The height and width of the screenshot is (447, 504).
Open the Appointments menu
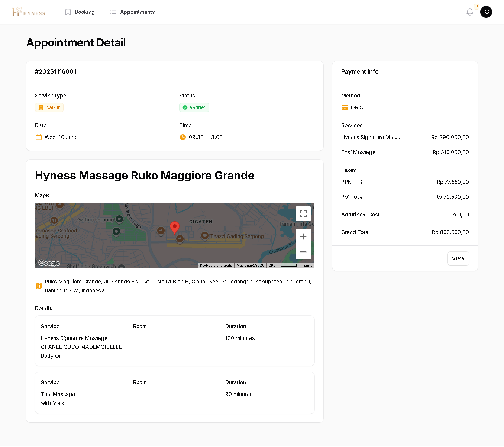[x=133, y=12]
